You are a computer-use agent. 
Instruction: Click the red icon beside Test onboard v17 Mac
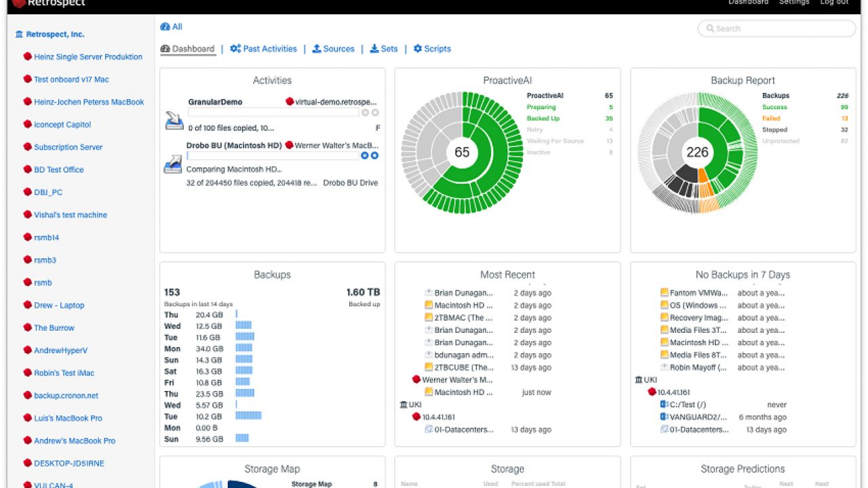click(28, 79)
